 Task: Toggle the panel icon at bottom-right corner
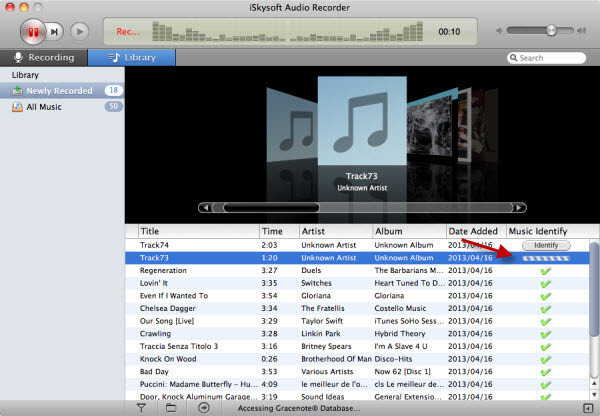pos(587,408)
